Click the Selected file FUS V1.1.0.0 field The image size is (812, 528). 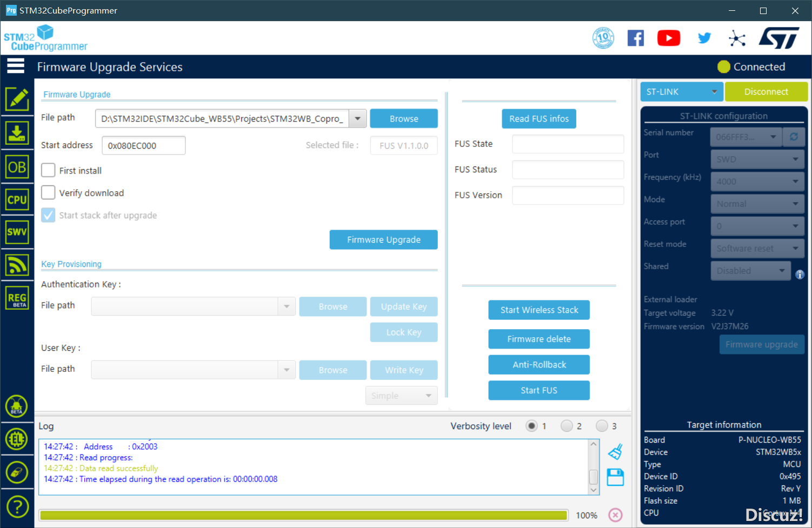pos(404,145)
